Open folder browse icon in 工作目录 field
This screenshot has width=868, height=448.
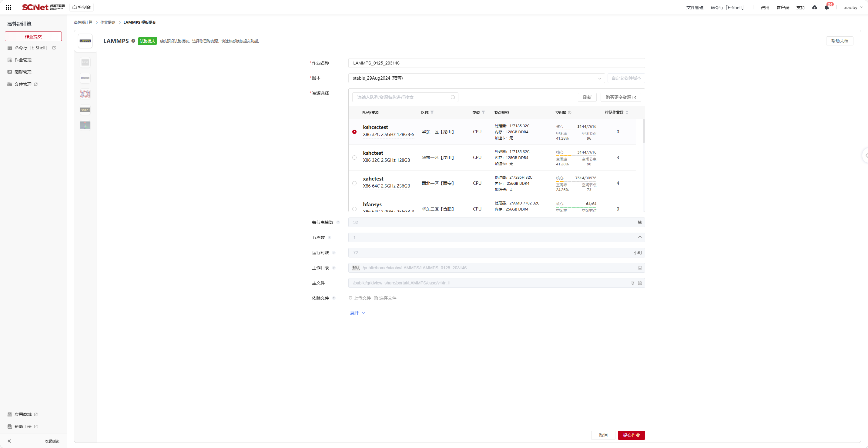click(640, 268)
